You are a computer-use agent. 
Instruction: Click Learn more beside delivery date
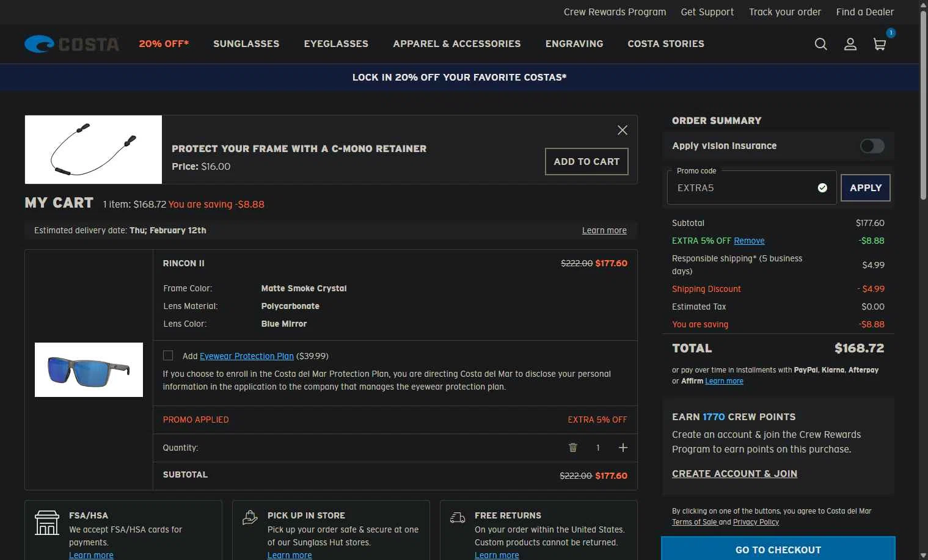pos(604,230)
